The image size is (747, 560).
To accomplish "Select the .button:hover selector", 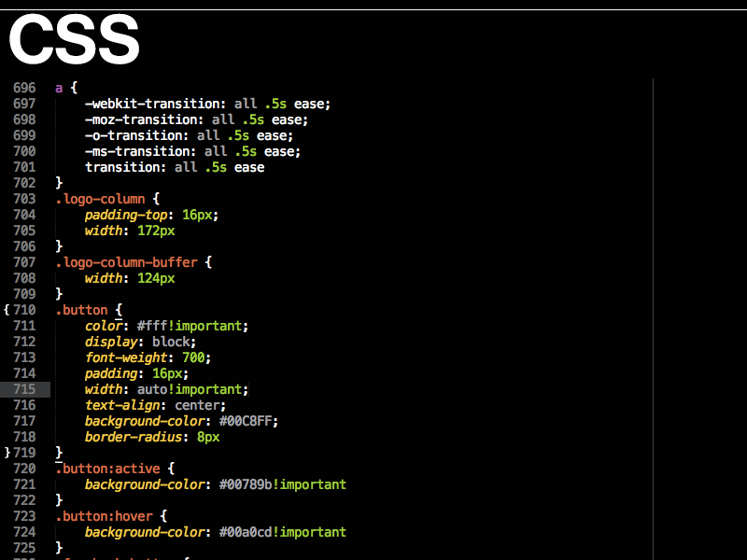I will (103, 516).
